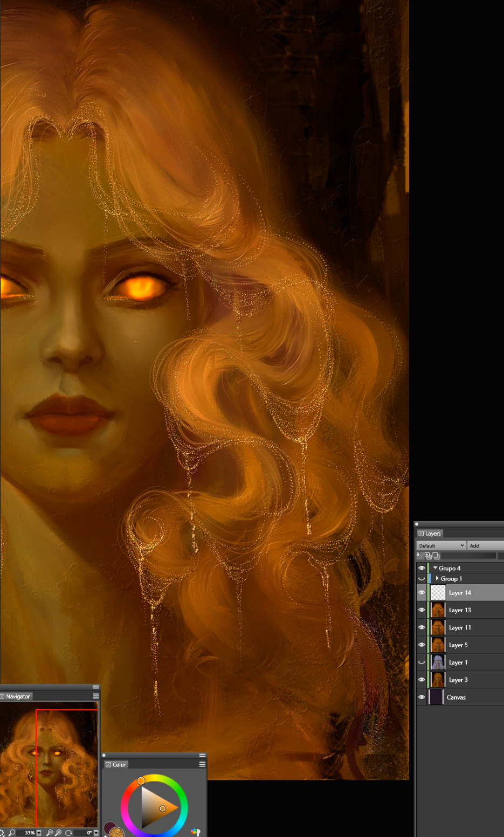Click the magnifier icon beside 33% in Navigator

pos(12,833)
